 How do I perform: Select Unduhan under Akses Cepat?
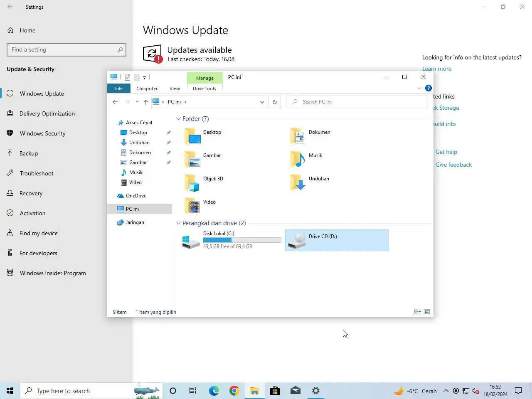click(139, 143)
